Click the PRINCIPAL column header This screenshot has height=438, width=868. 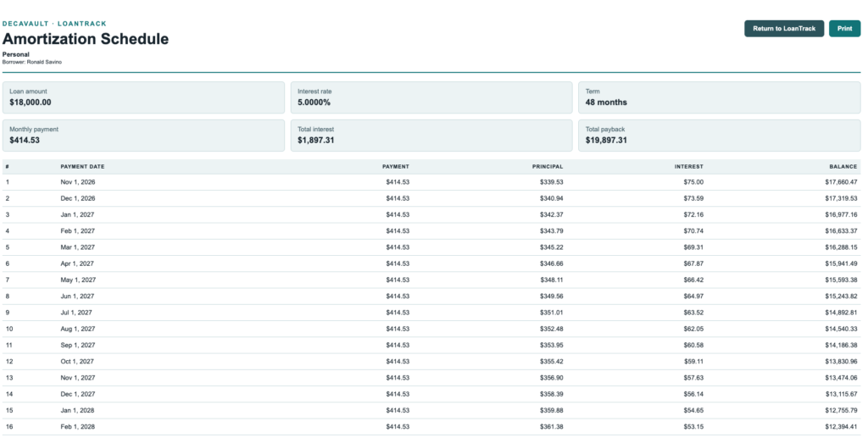click(x=548, y=166)
